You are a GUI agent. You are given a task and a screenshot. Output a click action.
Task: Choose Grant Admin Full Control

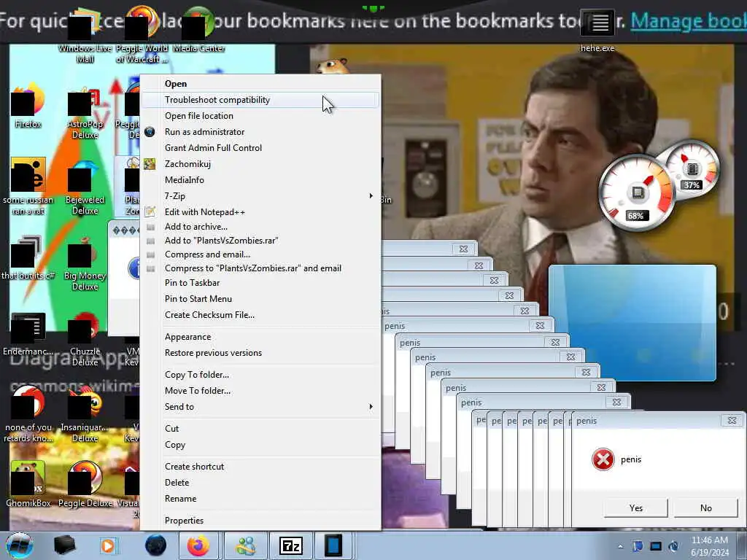click(x=260, y=147)
